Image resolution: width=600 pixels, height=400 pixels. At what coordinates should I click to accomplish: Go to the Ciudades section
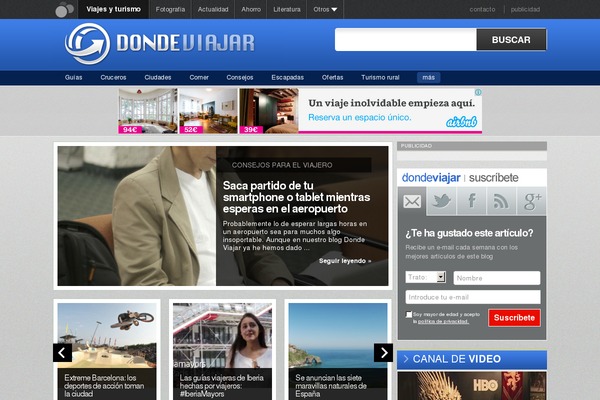click(x=158, y=78)
